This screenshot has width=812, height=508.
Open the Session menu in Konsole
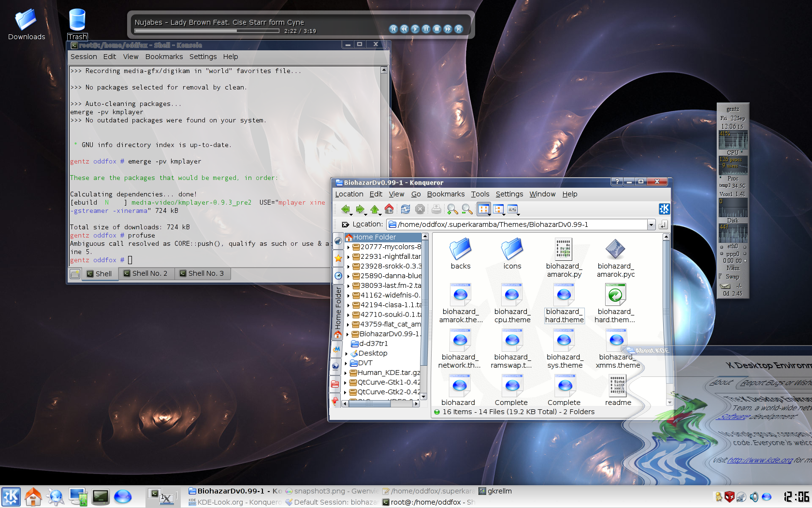(84, 57)
